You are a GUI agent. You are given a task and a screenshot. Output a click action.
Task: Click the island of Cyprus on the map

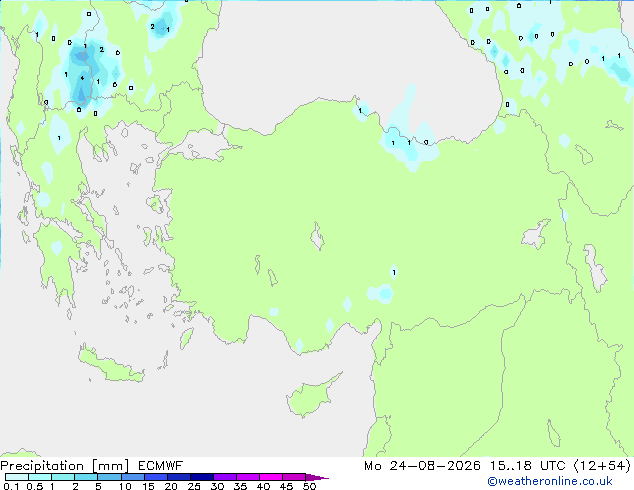[x=311, y=397]
